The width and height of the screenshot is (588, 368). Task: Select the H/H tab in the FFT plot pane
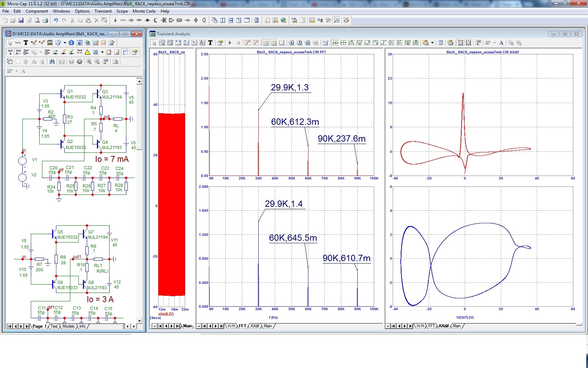point(231,326)
